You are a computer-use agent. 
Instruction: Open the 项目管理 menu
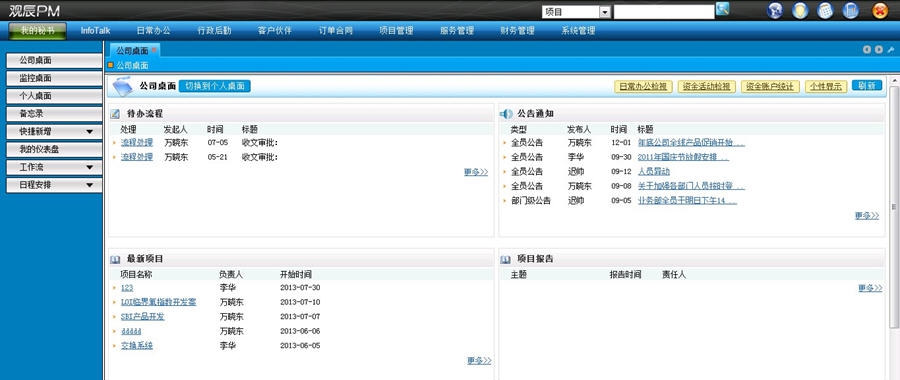click(x=396, y=30)
